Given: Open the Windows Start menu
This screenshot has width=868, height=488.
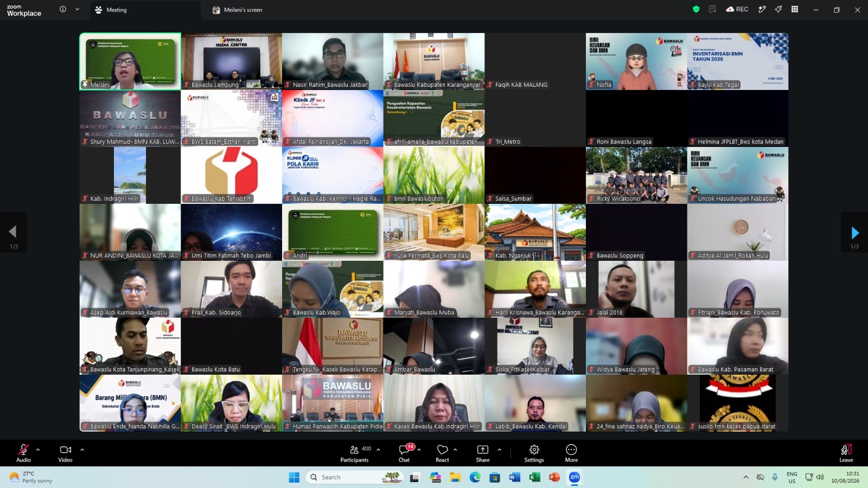Looking at the screenshot, I should [294, 477].
